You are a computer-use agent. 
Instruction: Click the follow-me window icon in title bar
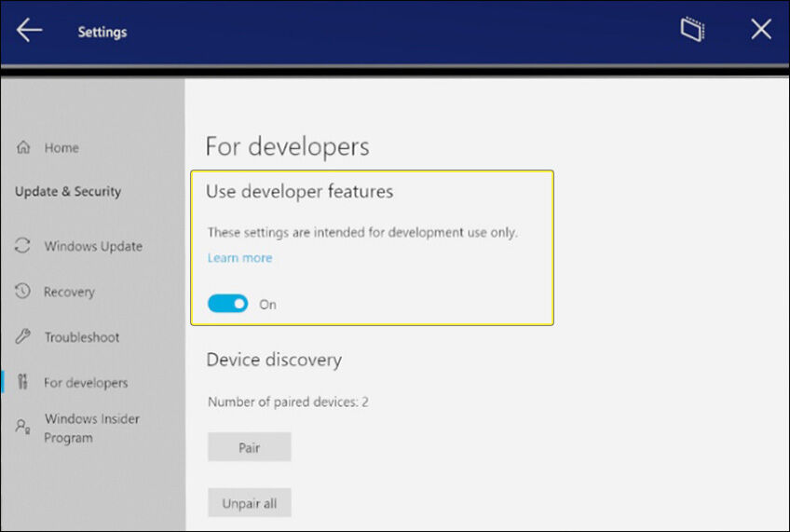692,29
